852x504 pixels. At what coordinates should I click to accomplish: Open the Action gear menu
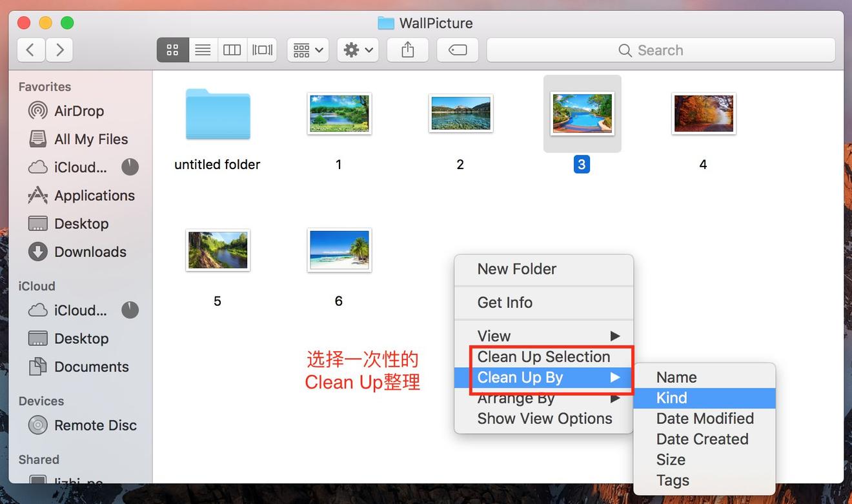tap(358, 50)
